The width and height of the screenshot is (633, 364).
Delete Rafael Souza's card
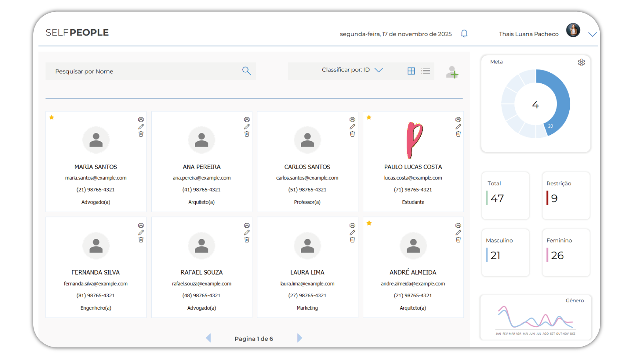(x=247, y=240)
